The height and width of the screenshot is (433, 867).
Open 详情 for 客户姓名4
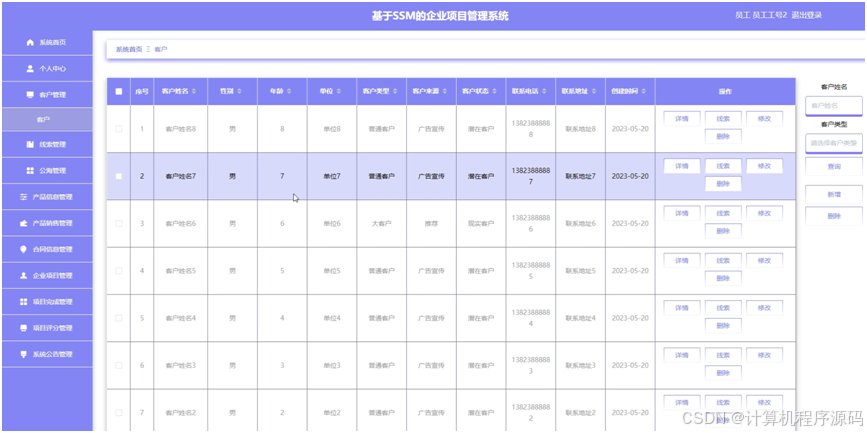682,307
